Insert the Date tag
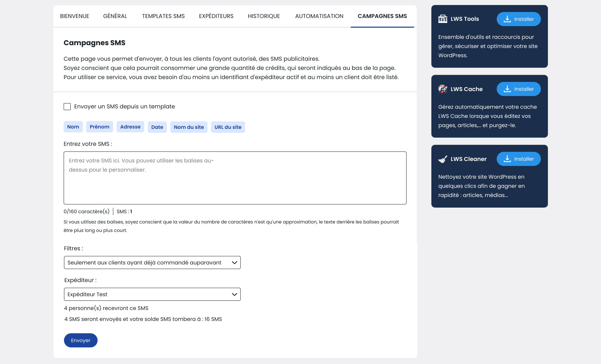 (x=157, y=127)
